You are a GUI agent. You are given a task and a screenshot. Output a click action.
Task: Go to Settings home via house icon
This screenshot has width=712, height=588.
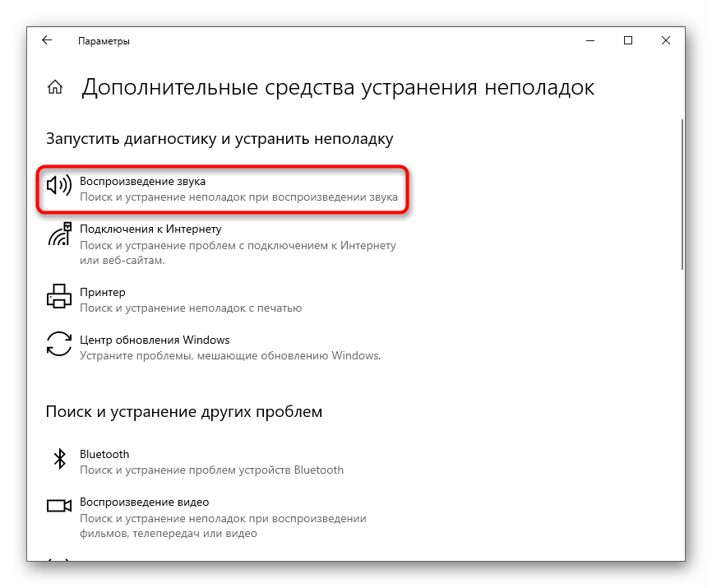tap(55, 88)
